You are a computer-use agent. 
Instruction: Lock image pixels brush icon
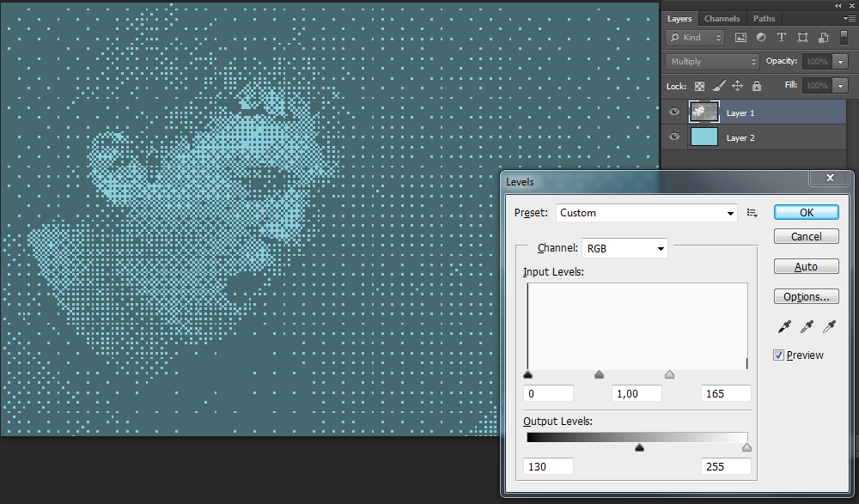[x=719, y=86]
